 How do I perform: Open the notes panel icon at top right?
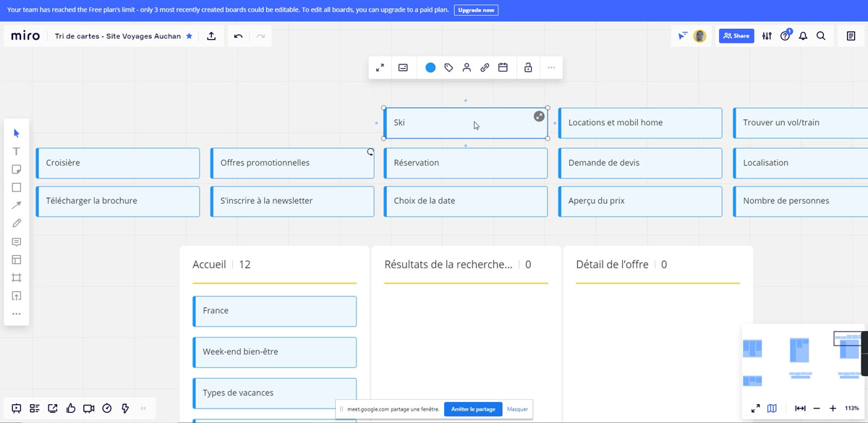(x=851, y=36)
